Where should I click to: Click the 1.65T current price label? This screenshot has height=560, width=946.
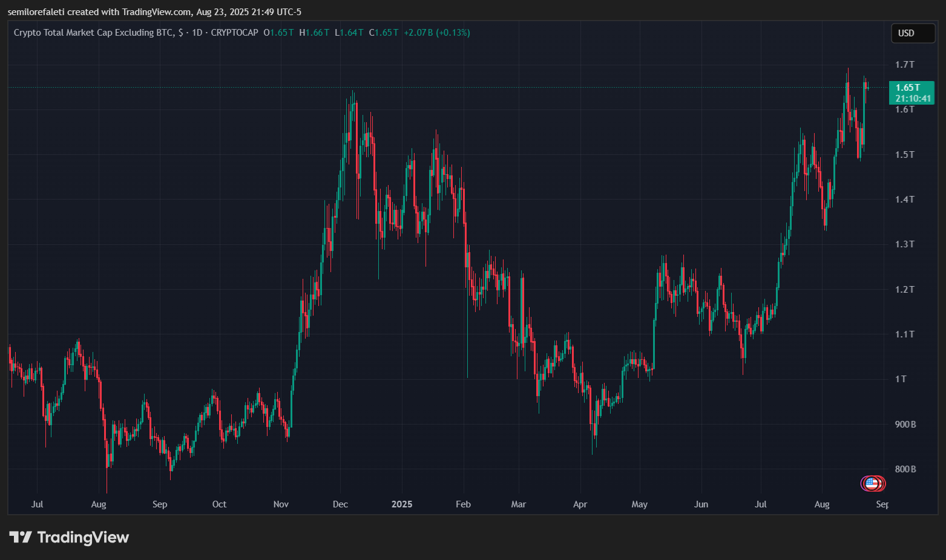(x=907, y=88)
